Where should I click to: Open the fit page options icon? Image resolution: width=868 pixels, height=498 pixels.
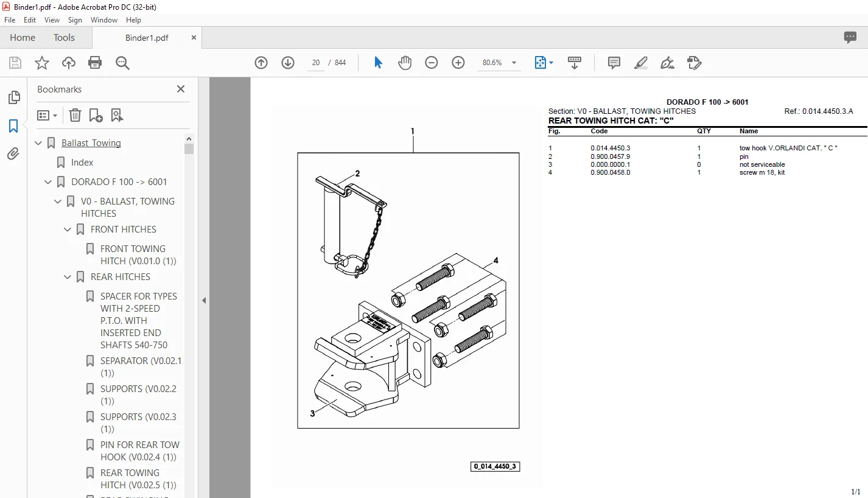pyautogui.click(x=544, y=63)
